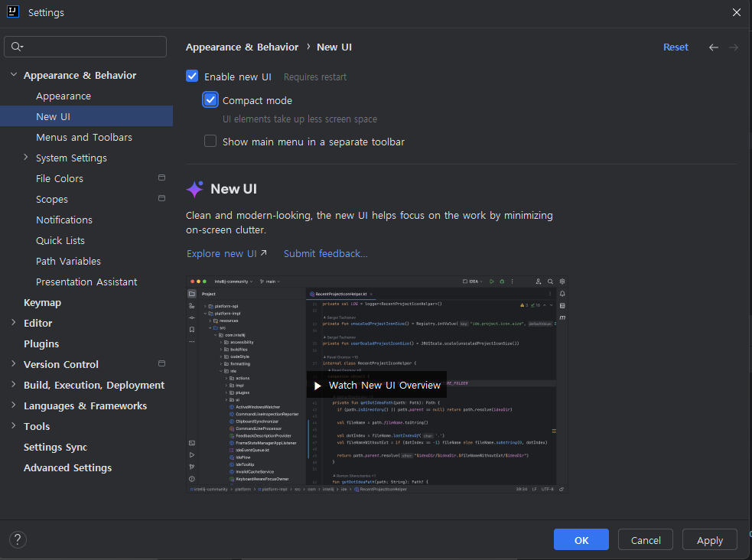The height and width of the screenshot is (560, 752).
Task: Click the scheme icon next to File Colors
Action: click(x=161, y=177)
